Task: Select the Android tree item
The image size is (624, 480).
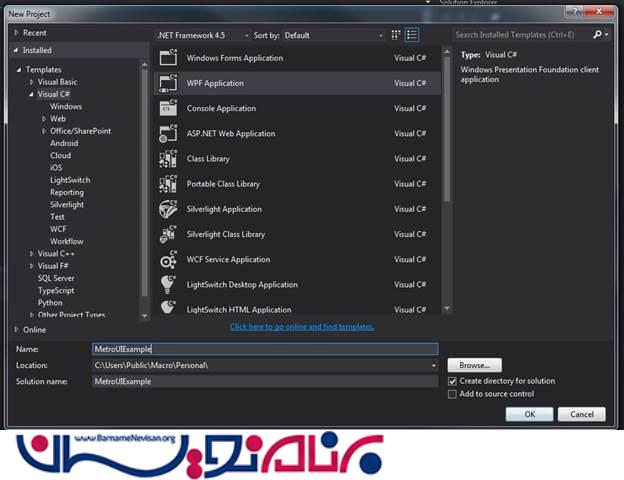Action: pyautogui.click(x=64, y=143)
